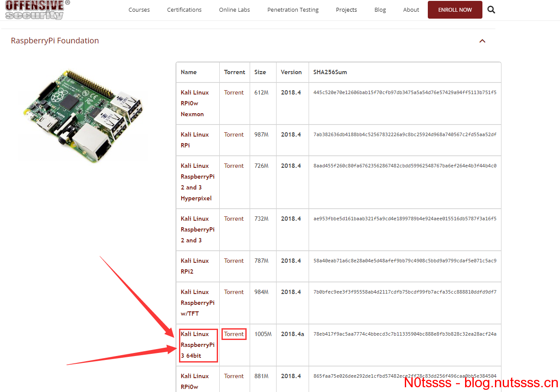
Task: Select the 787M size cell
Action: 261,261
